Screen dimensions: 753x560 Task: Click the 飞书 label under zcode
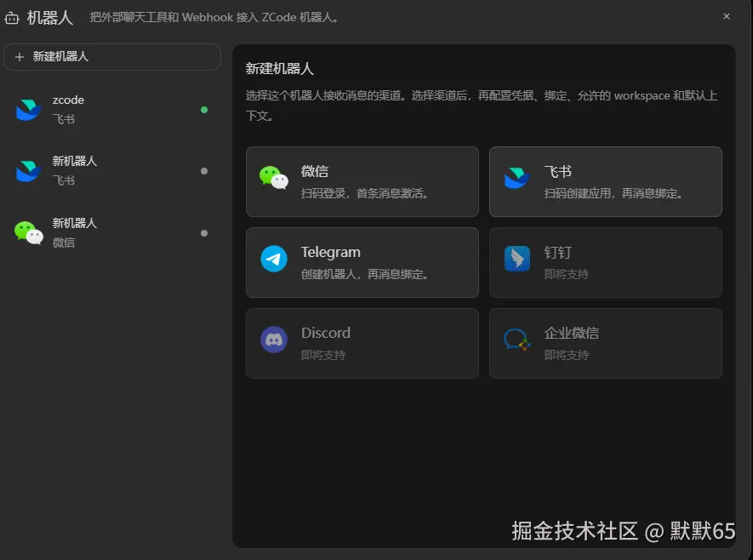(x=64, y=119)
